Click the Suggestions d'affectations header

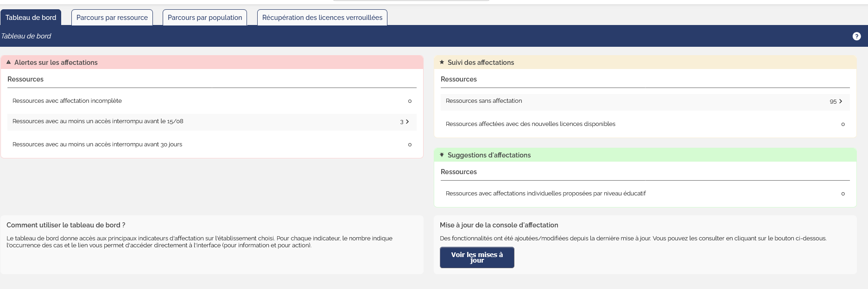coord(645,155)
